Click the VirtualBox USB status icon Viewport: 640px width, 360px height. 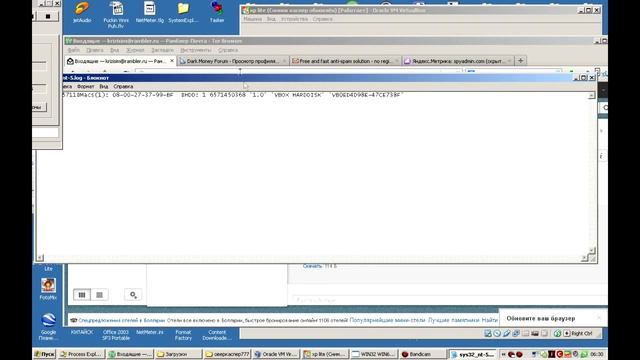click(x=507, y=333)
